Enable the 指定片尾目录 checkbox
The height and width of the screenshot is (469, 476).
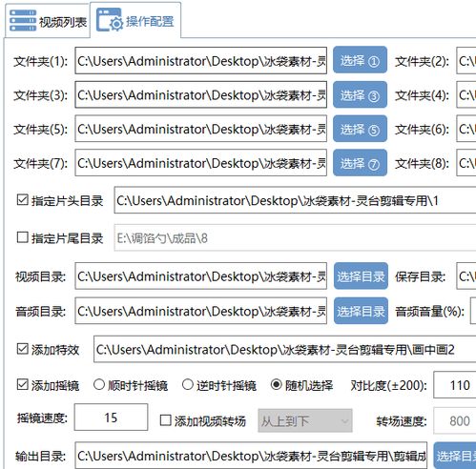coord(22,237)
